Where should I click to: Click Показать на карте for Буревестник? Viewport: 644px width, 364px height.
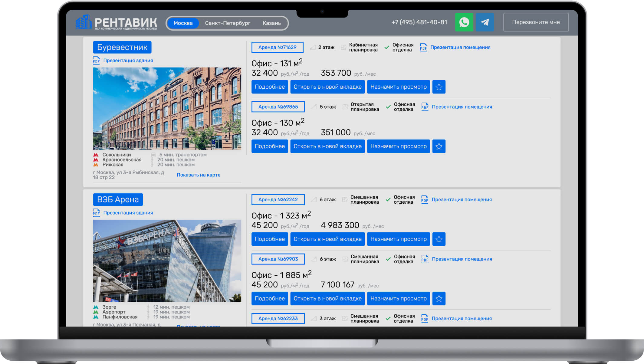pos(199,175)
